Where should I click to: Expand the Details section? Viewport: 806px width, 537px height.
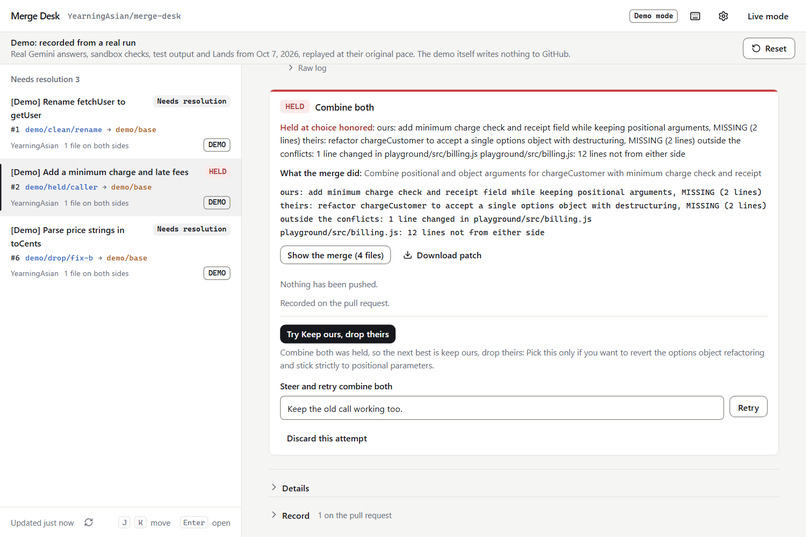click(290, 488)
